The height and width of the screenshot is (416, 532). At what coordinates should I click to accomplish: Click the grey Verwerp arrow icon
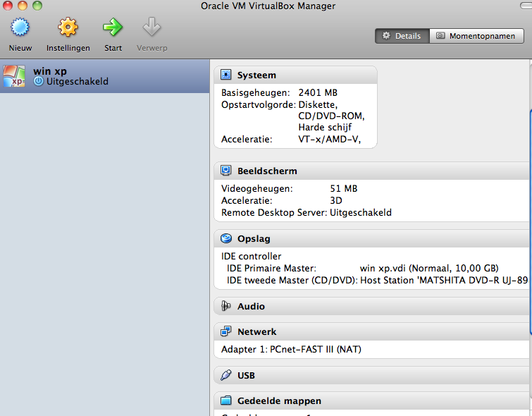(151, 27)
